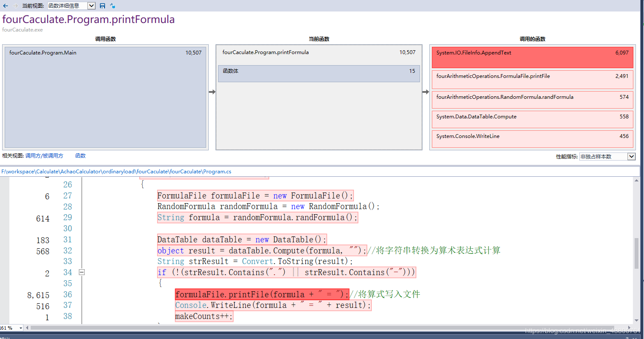Click the code scrollbar down arrow
This screenshot has width=644, height=339.
coord(637,322)
